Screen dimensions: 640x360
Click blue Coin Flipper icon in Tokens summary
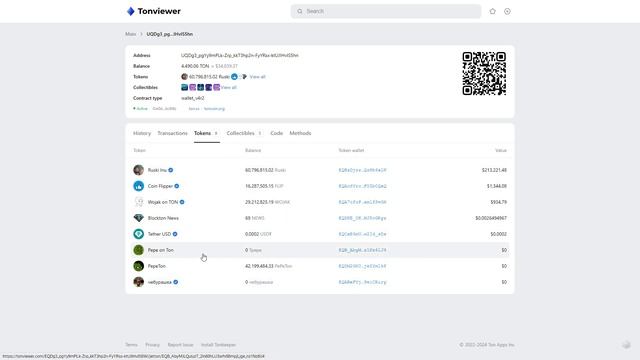234,77
